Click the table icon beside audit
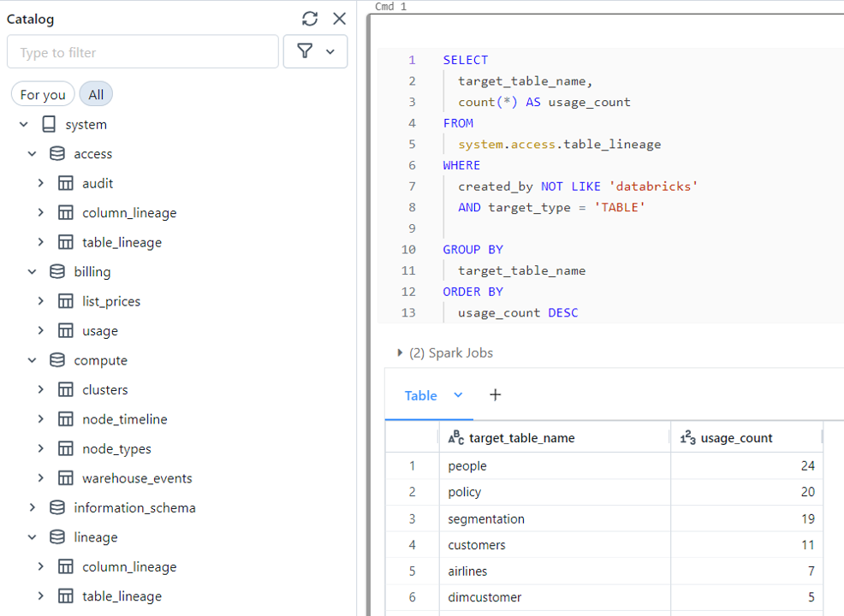 (x=67, y=182)
